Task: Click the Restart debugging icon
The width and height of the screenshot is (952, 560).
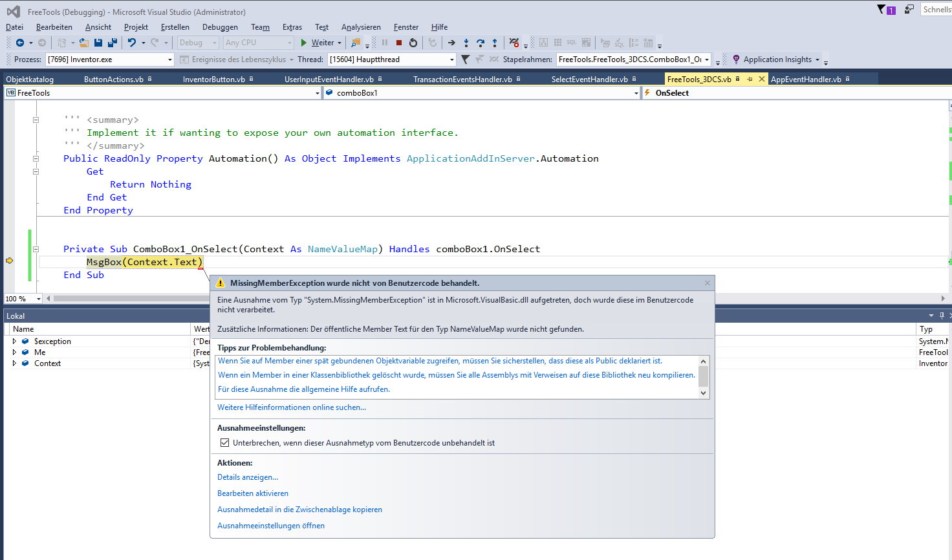Action: click(x=413, y=43)
